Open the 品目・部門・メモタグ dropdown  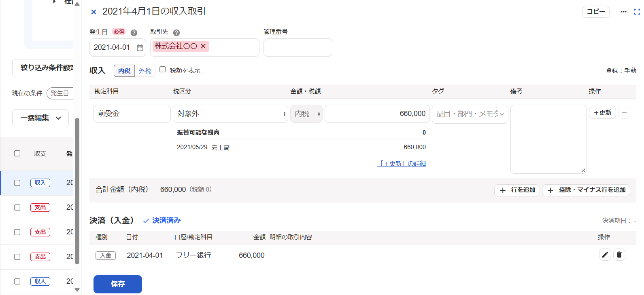470,114
